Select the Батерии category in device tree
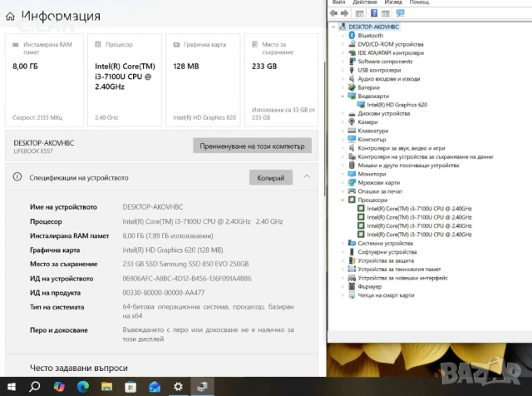The width and height of the screenshot is (532, 396). tap(368, 87)
